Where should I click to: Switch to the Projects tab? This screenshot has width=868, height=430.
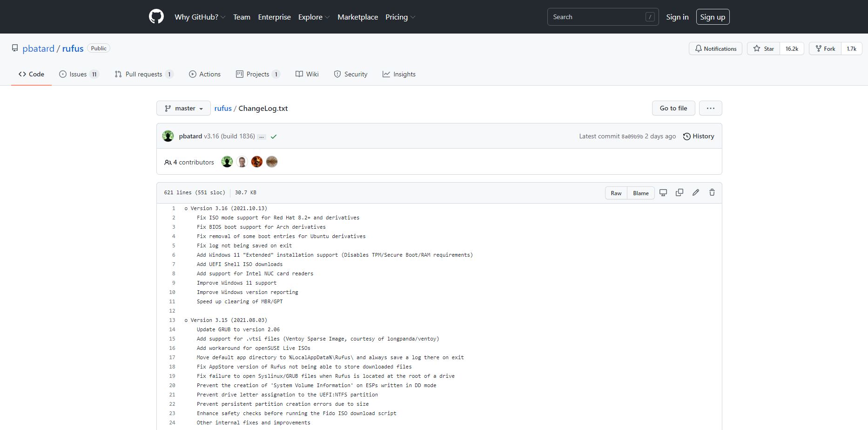(x=258, y=74)
